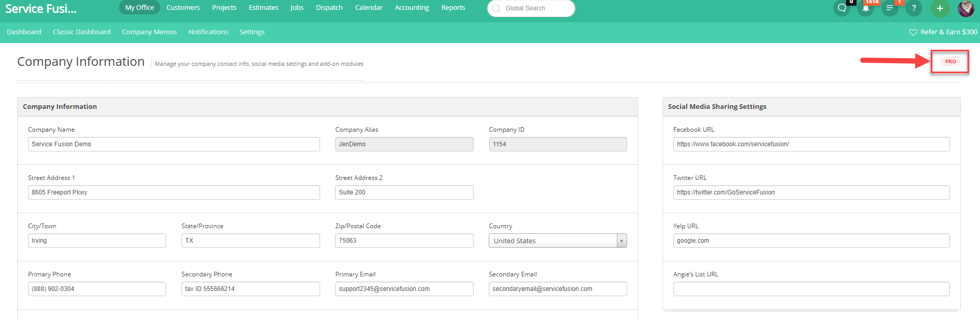Click the green plus quick-add button

click(x=940, y=8)
